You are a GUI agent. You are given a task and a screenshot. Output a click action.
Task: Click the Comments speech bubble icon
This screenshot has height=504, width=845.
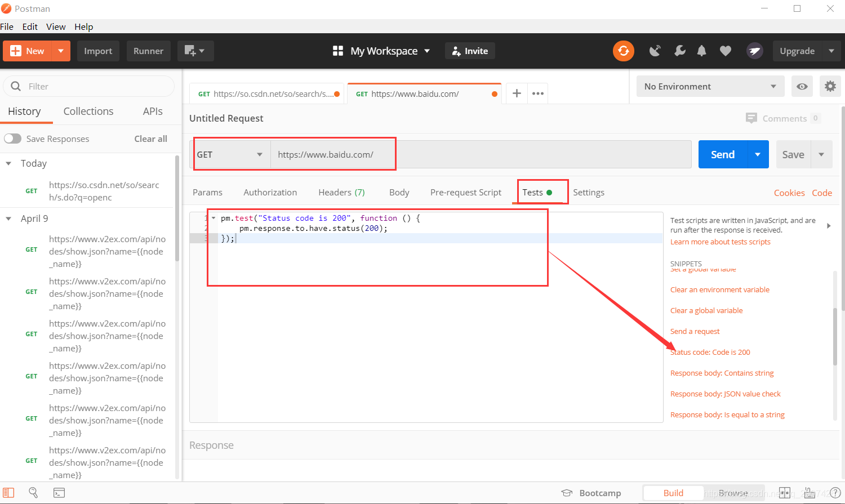coord(751,118)
